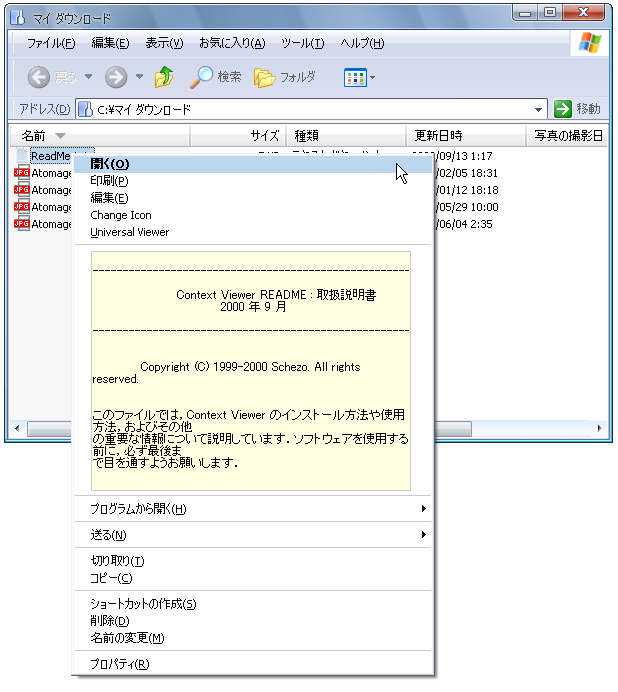618x692 pixels.
Task: Click JPG icon dated 01/12 18:18
Action: click(22, 190)
